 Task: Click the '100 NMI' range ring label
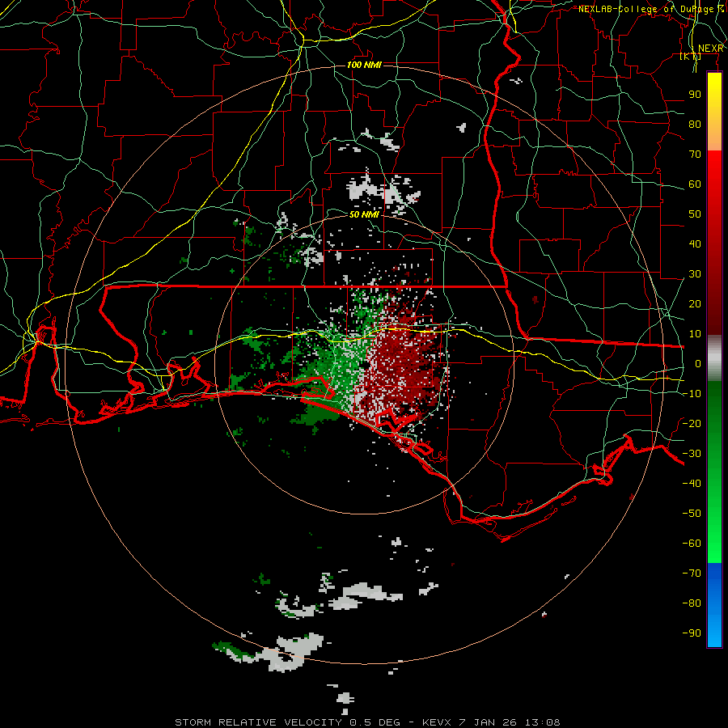(x=364, y=65)
